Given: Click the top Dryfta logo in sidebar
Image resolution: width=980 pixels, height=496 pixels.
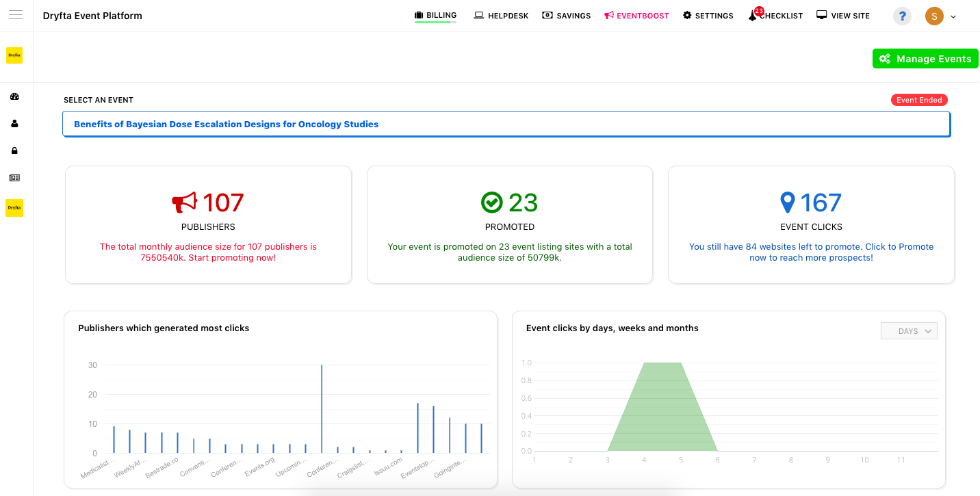Looking at the screenshot, I should click(14, 55).
